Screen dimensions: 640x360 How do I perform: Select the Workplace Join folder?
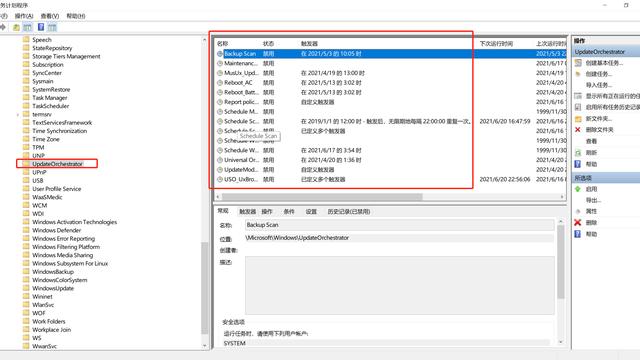click(x=51, y=329)
